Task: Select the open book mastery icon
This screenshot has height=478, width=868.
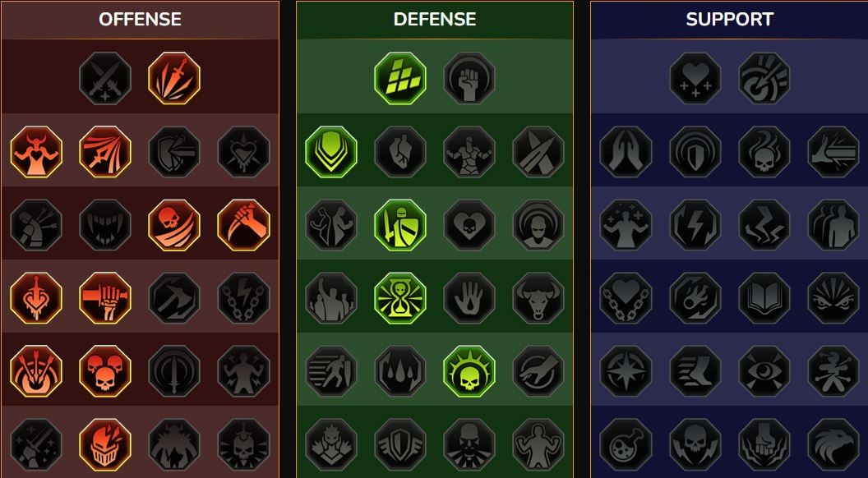Action: point(764,297)
